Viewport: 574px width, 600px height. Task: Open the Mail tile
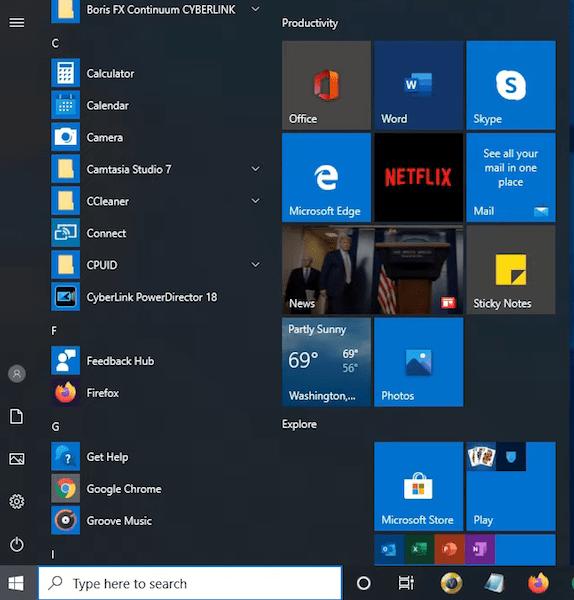click(511, 178)
